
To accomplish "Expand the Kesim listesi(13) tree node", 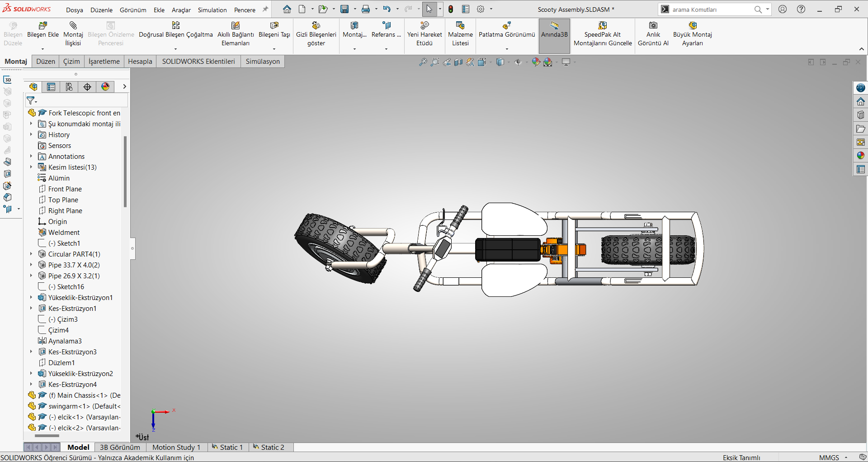I will tap(31, 167).
